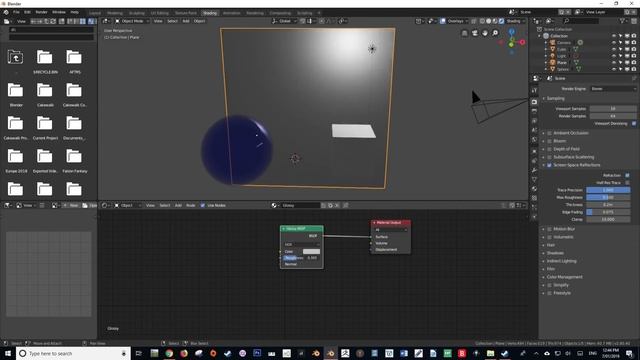The height and width of the screenshot is (360, 640).
Task: Click the Blender icon in Windows taskbar
Action: (x=331, y=353)
